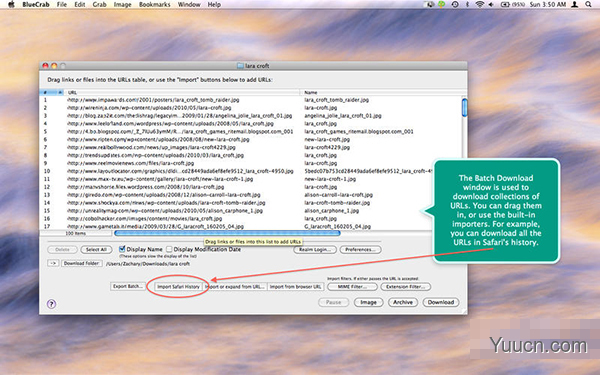Click the volume icon in menu bar
Image resolution: width=600 pixels, height=375 pixels.
[x=491, y=5]
